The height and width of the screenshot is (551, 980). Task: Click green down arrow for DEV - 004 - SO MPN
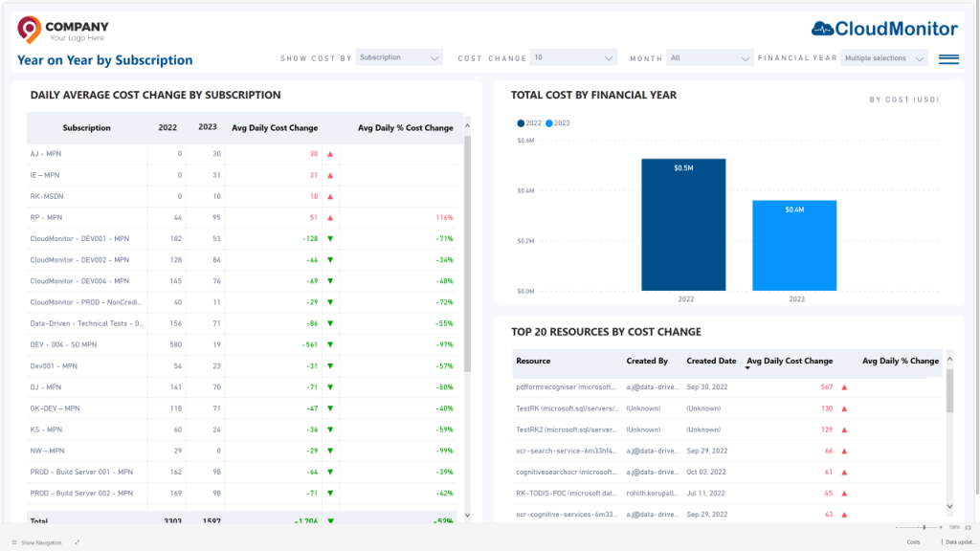click(330, 344)
